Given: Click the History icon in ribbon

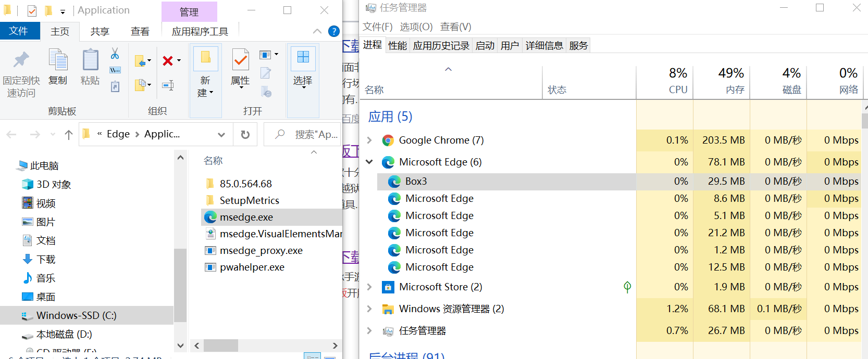Looking at the screenshot, I should (266, 92).
